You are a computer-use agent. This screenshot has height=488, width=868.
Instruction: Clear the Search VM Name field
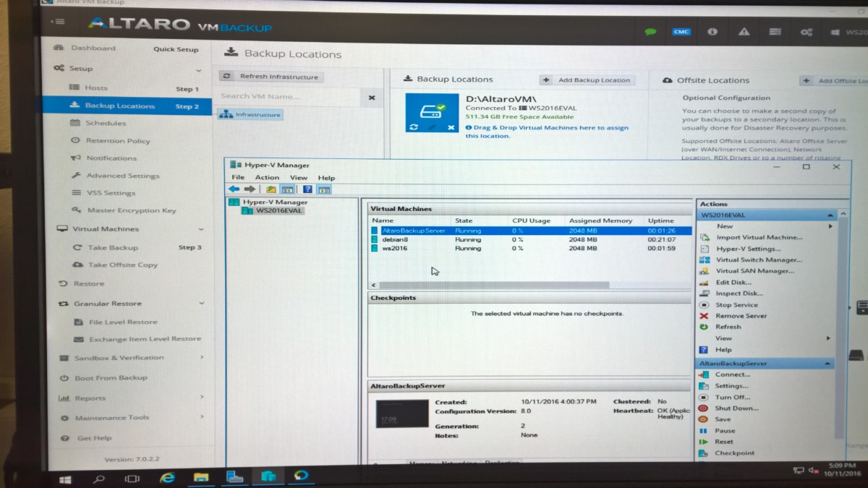372,98
